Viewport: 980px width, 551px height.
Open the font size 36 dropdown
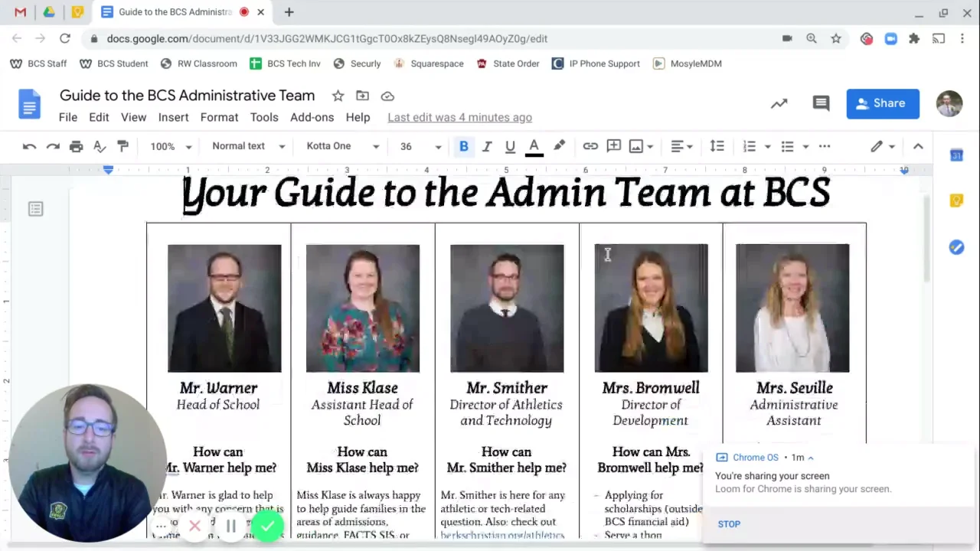(420, 146)
